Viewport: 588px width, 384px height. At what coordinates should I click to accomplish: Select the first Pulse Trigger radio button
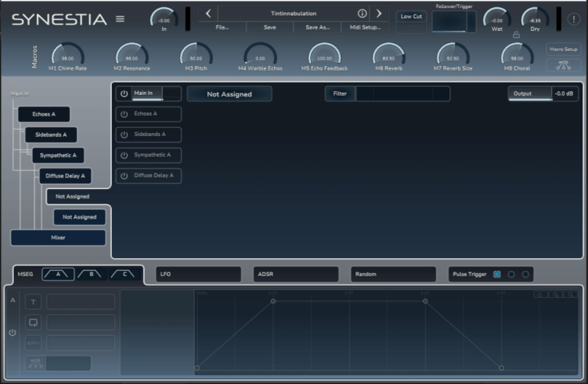[497, 274]
